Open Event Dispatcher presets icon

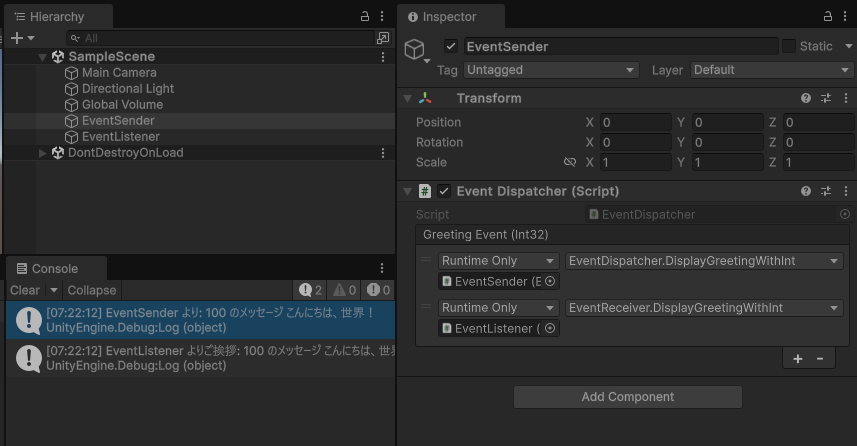point(826,191)
